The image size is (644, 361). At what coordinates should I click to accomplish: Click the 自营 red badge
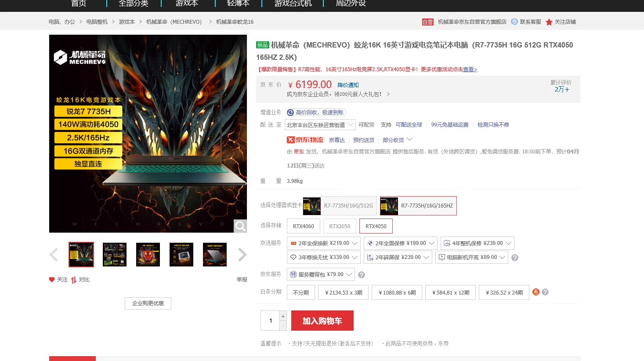pos(428,22)
